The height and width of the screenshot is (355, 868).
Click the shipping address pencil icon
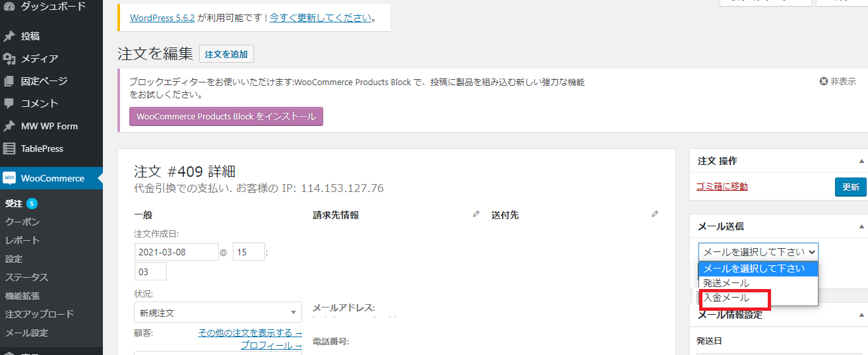[655, 214]
